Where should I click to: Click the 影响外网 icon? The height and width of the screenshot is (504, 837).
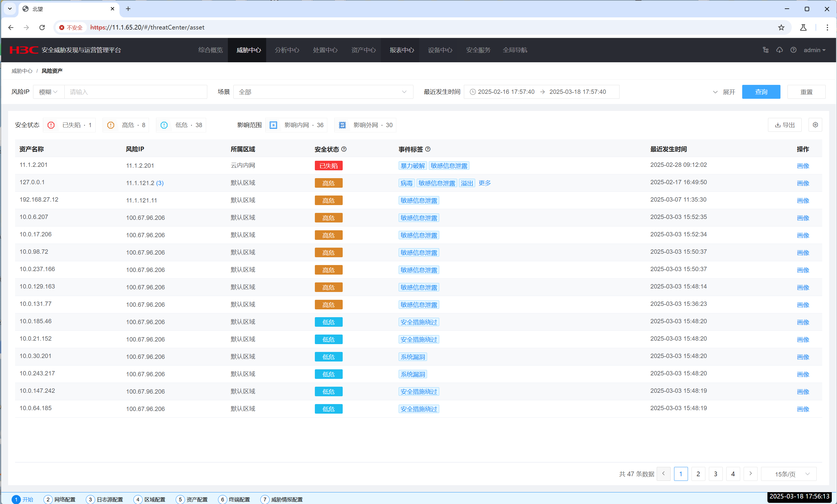point(342,125)
